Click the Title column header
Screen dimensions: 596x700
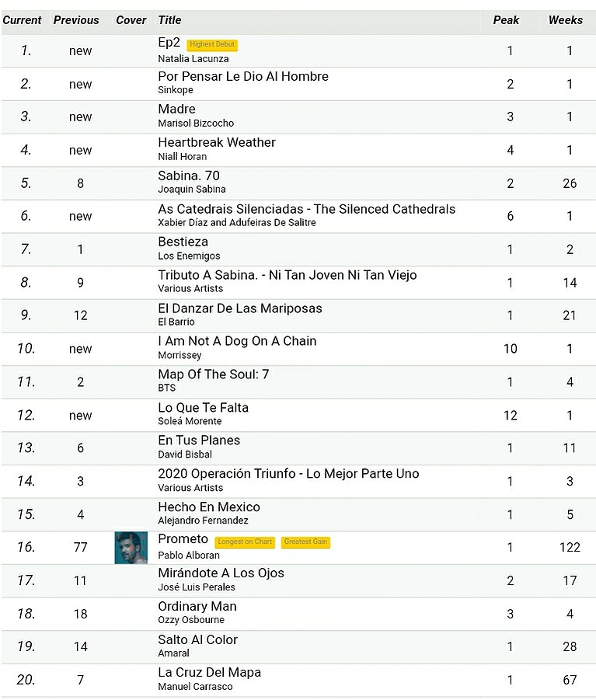169,20
